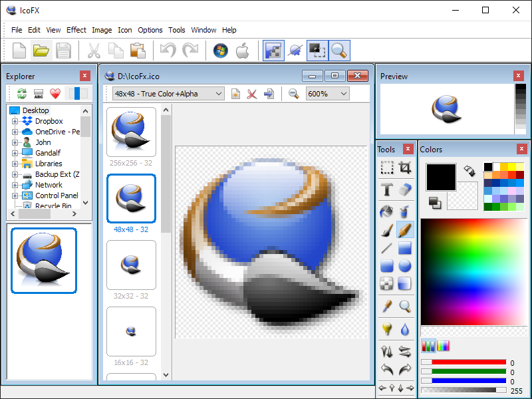
Task: Click the Windows icon creation button
Action: pos(220,51)
